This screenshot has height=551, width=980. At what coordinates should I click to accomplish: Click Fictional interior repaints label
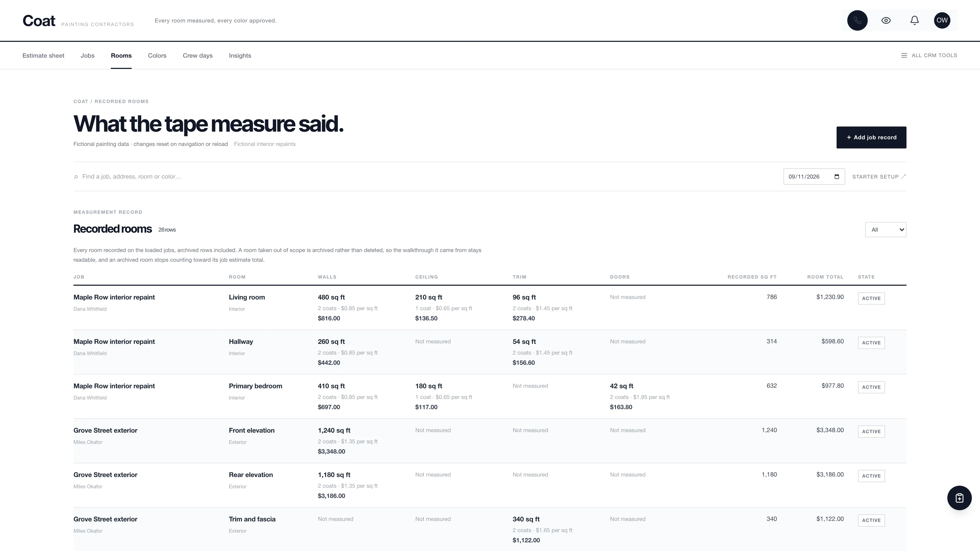pyautogui.click(x=265, y=144)
